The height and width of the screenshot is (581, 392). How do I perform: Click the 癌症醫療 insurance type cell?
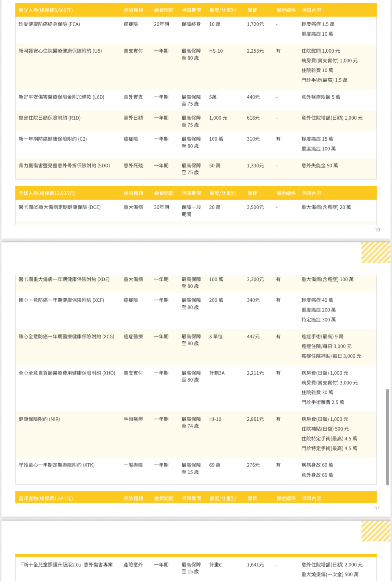133,337
